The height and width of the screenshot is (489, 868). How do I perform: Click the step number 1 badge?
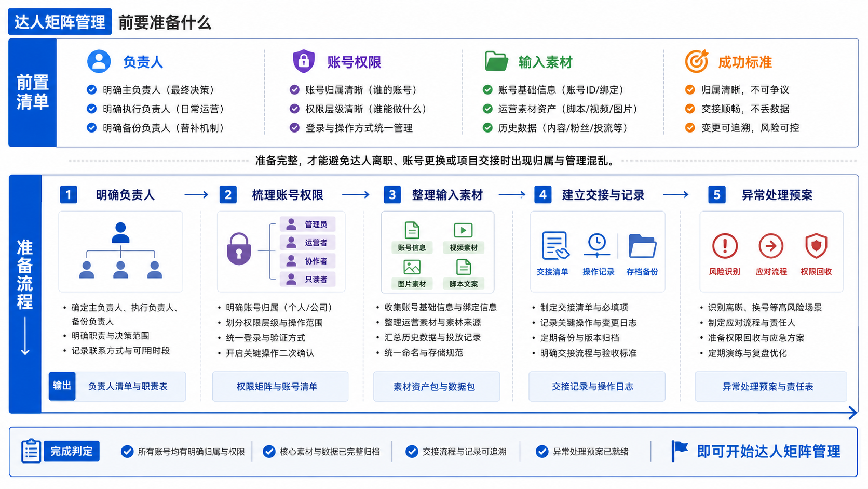pyautogui.click(x=69, y=194)
